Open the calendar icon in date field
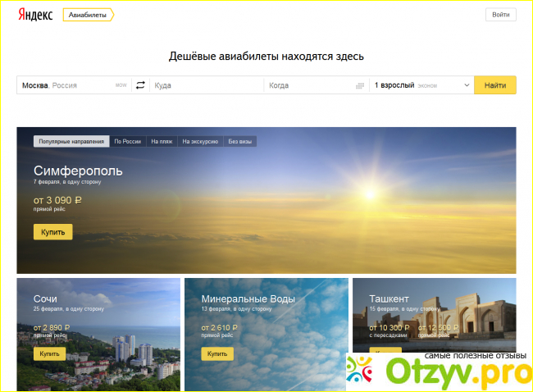 [x=359, y=85]
